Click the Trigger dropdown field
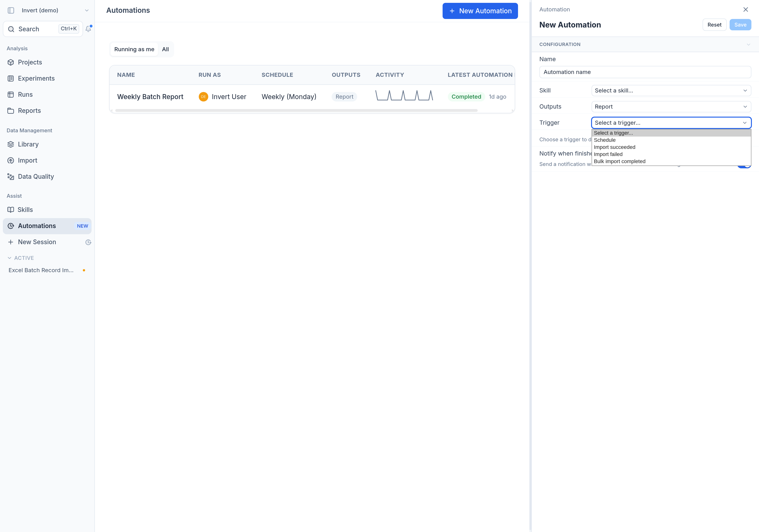Image resolution: width=759 pixels, height=532 pixels. (x=671, y=123)
